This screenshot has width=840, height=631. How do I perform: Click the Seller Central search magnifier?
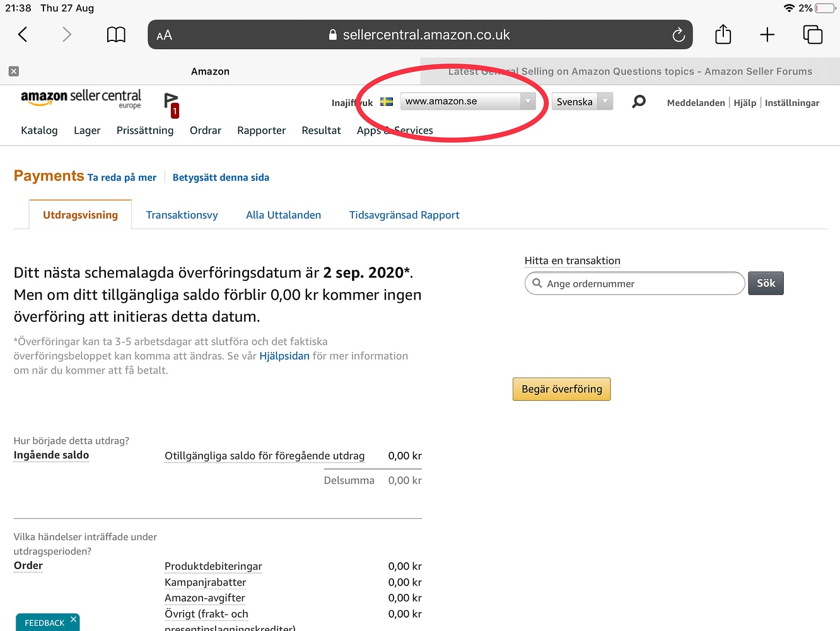coord(639,102)
